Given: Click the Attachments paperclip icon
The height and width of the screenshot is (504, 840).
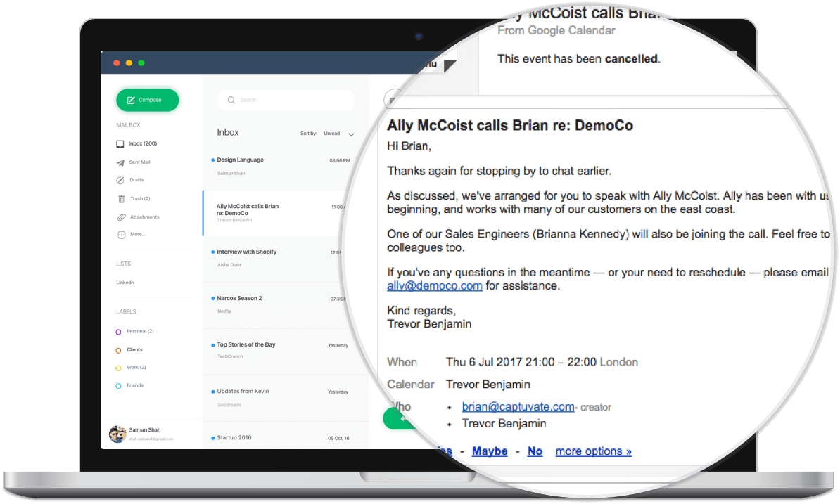Looking at the screenshot, I should coord(121,217).
